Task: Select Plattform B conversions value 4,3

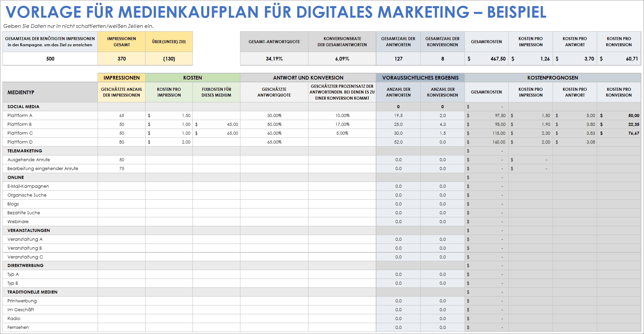Action: pos(442,124)
